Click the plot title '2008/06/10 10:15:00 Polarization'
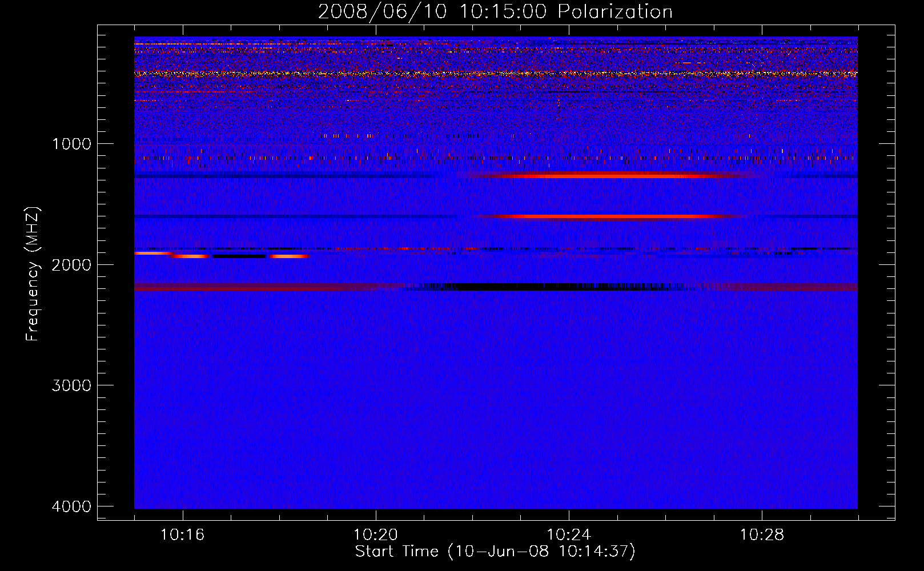This screenshot has width=924, height=571. coord(495,11)
